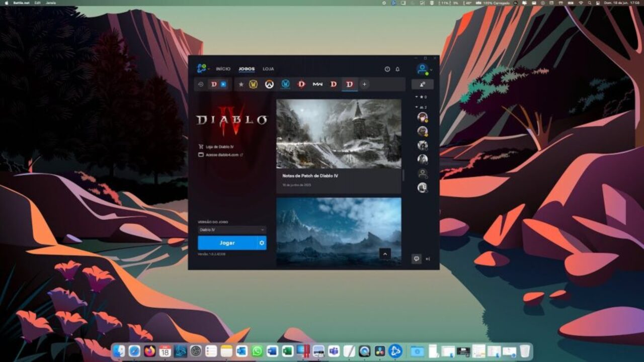Go to the INÍCIO tab
This screenshot has height=362, width=644.
(223, 69)
